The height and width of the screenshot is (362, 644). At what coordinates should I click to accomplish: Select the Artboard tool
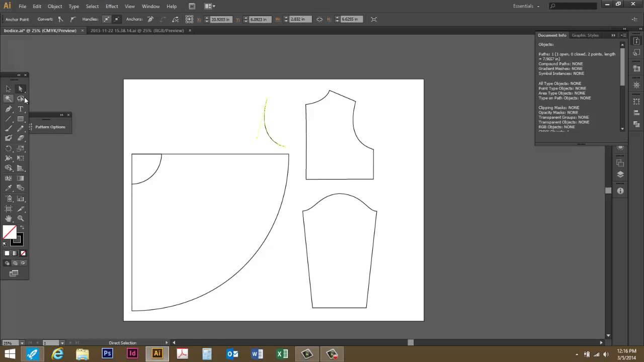(x=9, y=209)
